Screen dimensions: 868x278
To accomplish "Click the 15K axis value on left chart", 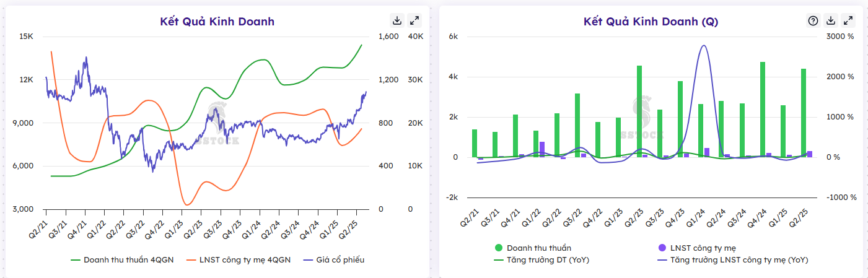I will click(x=26, y=37).
